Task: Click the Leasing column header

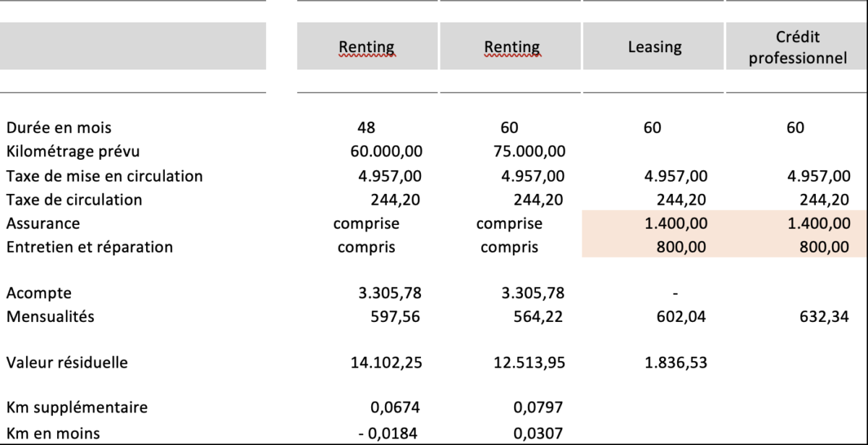Action: tap(654, 47)
